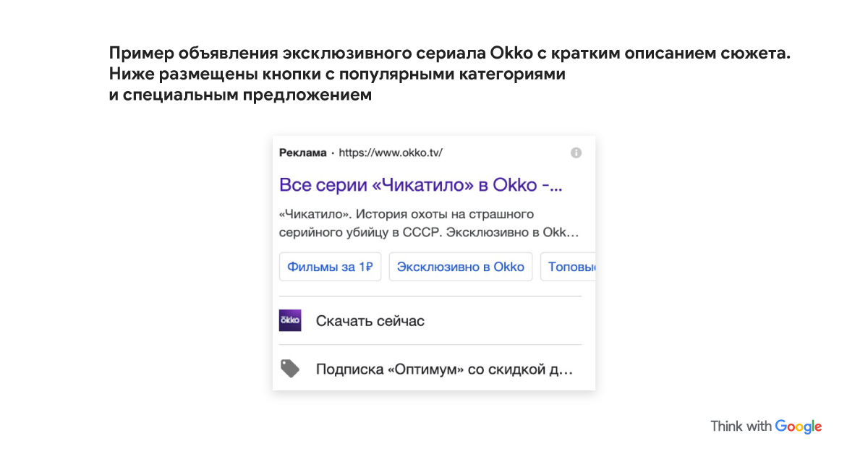Click the «Скачать сейчас» link
Viewport: 868px width, 454px height.
tap(370, 320)
